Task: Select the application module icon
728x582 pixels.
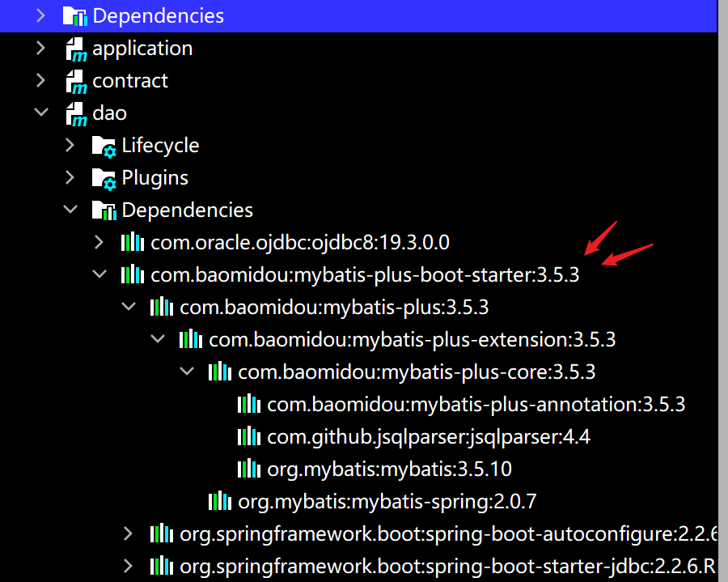Action: pyautogui.click(x=75, y=48)
